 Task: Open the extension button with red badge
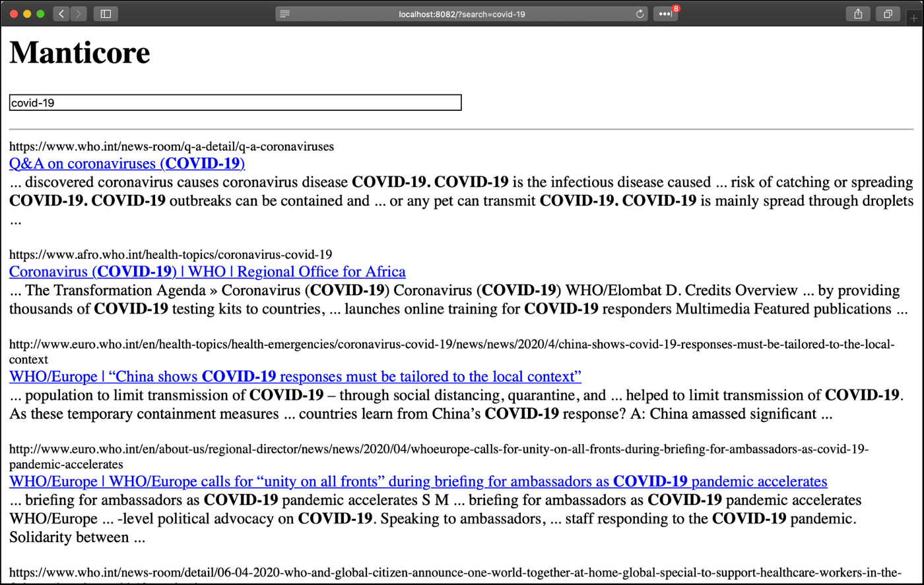click(665, 14)
